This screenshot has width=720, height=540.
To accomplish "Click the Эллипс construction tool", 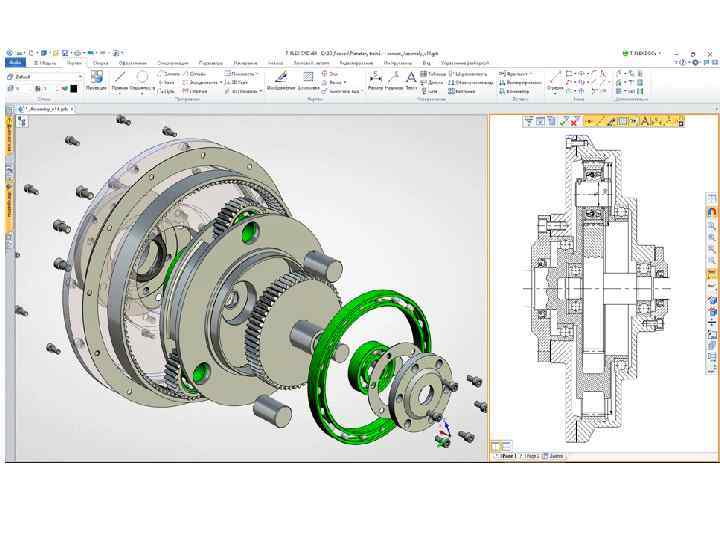I will pyautogui.click(x=169, y=73).
